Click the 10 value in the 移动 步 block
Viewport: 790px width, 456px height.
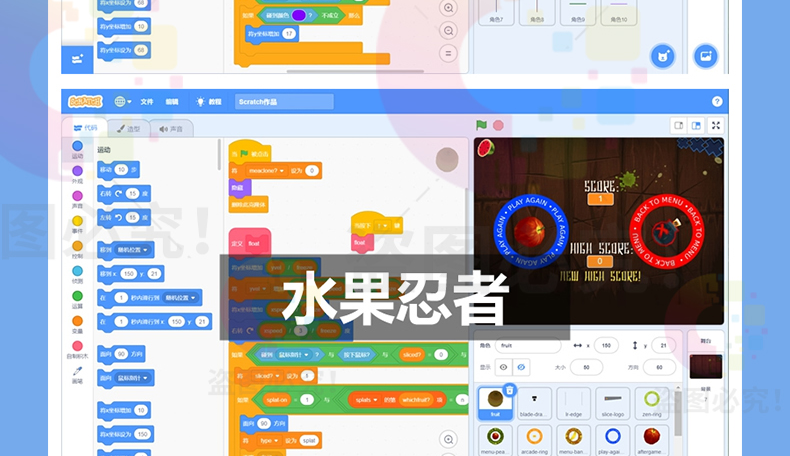click(x=121, y=170)
